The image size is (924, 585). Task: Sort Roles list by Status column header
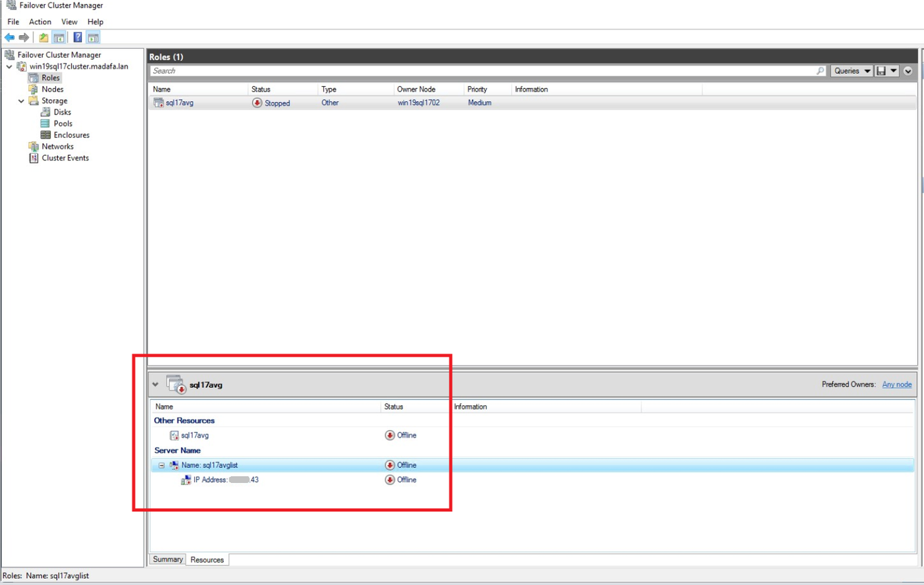(x=283, y=90)
